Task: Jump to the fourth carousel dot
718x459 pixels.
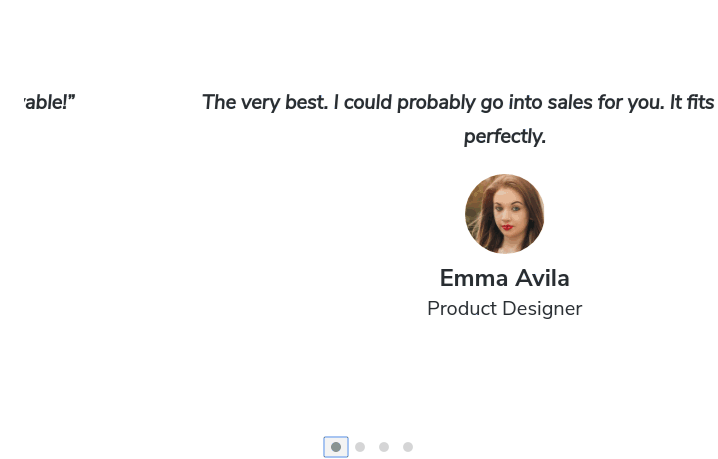Action: point(408,447)
